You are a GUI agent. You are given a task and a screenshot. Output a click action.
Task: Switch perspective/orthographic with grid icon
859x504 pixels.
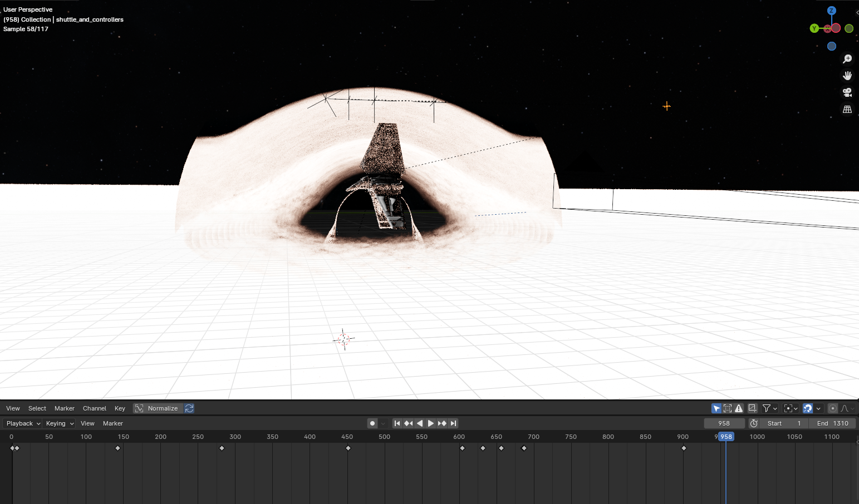pos(847,110)
